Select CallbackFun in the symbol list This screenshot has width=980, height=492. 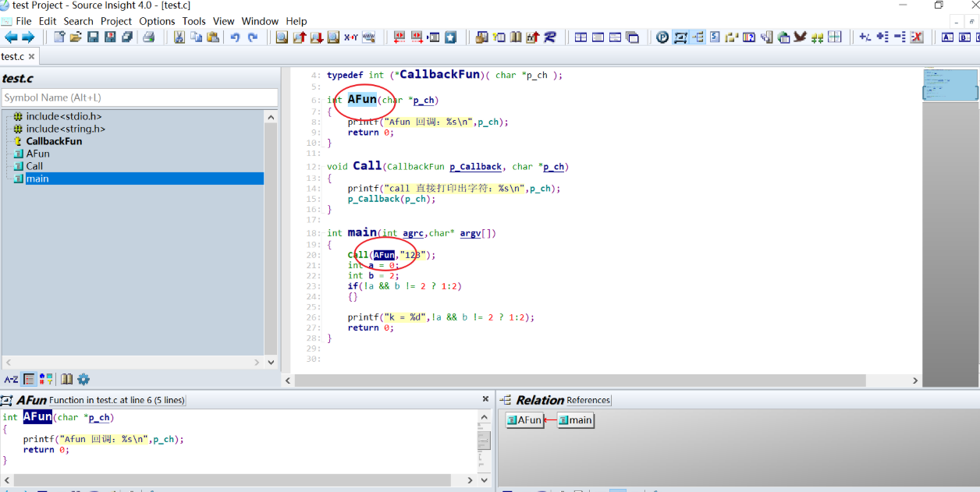pos(54,141)
